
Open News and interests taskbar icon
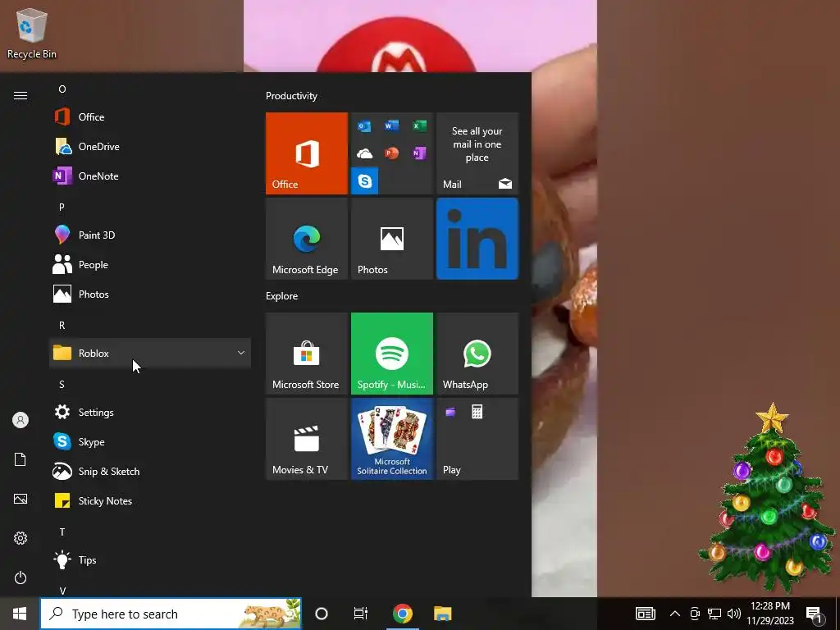646,614
